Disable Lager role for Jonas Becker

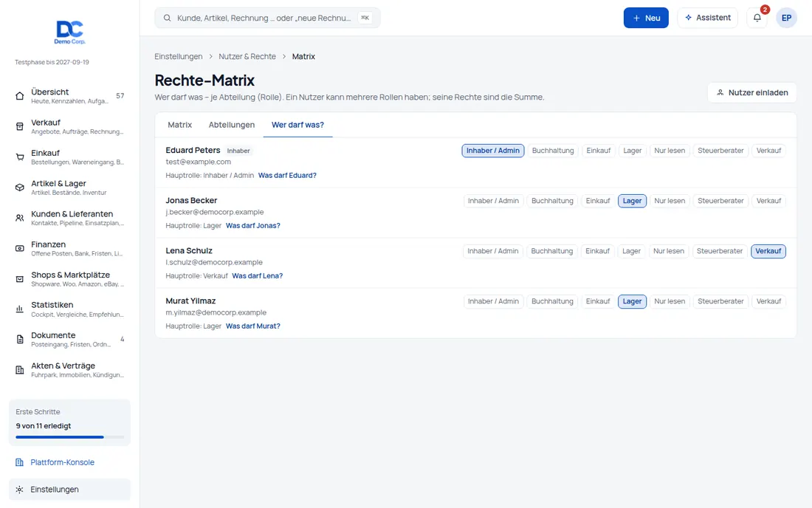633,201
